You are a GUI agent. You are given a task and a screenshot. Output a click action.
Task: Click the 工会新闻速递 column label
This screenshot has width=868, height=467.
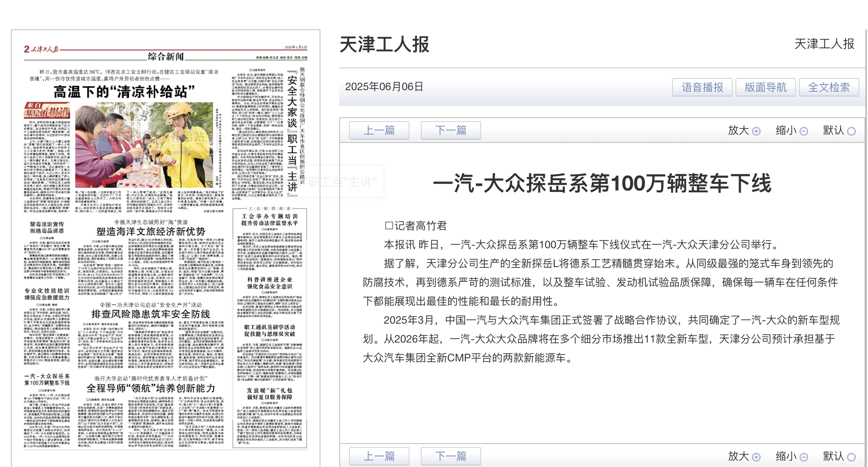coord(270,209)
